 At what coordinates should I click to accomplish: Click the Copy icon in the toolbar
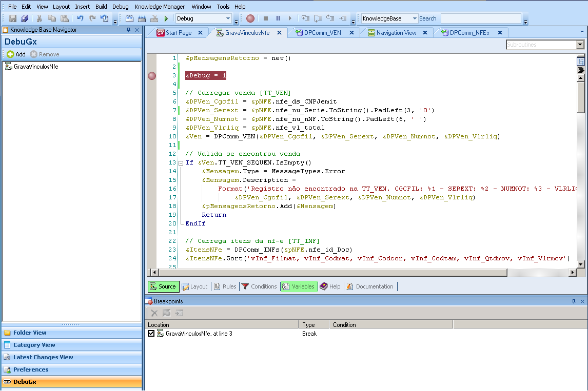tap(52, 18)
